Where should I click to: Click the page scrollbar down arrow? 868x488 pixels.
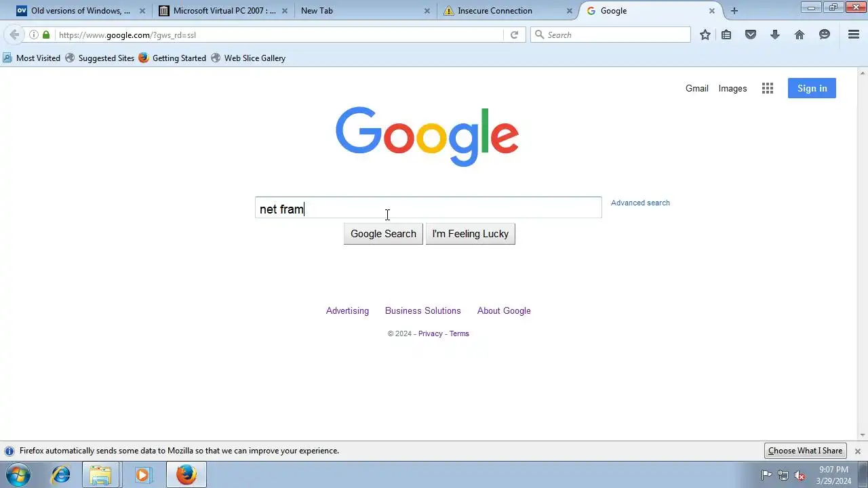click(863, 435)
